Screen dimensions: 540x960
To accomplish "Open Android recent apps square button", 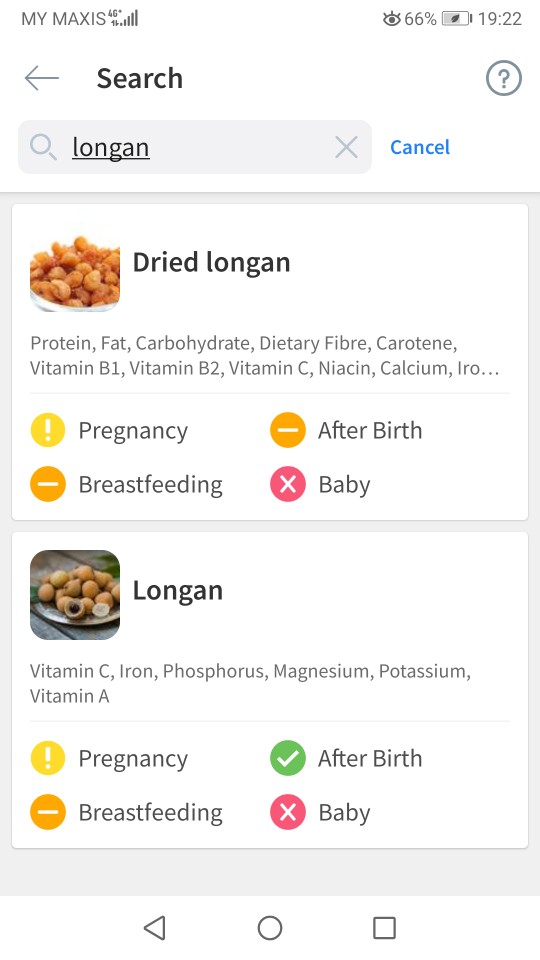I will point(384,928).
